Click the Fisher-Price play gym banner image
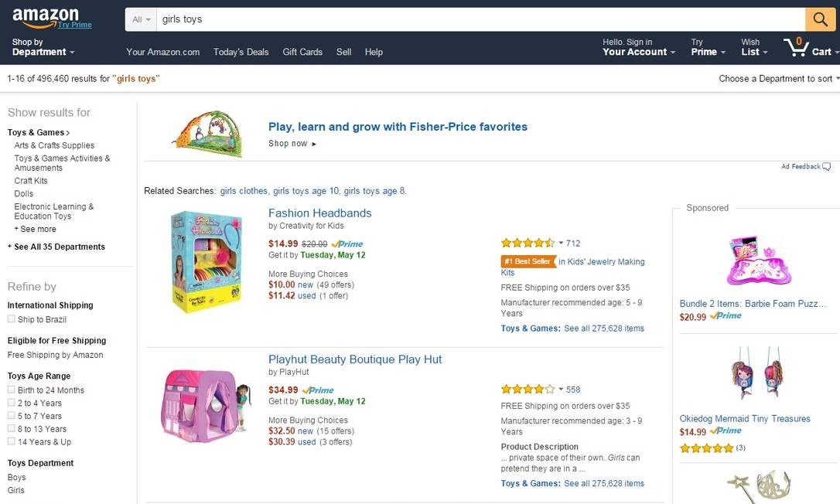This screenshot has height=504, width=840. coord(207,134)
